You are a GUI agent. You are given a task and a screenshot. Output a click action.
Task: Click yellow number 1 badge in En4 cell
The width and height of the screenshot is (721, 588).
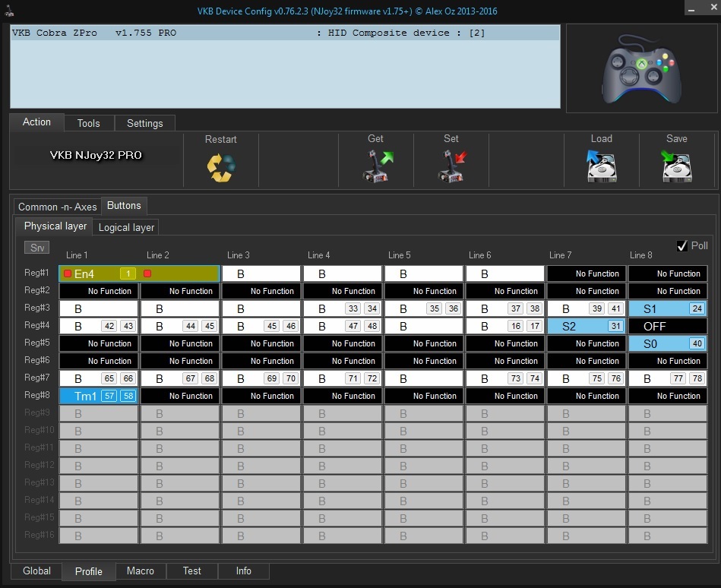[x=128, y=273]
